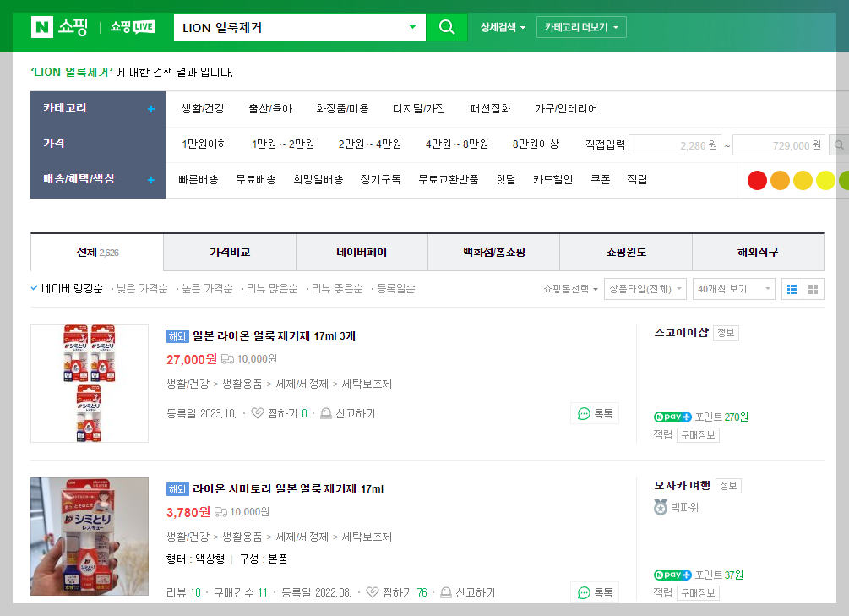
Task: Click 정보 button next to 스고이이샵
Action: 727,333
